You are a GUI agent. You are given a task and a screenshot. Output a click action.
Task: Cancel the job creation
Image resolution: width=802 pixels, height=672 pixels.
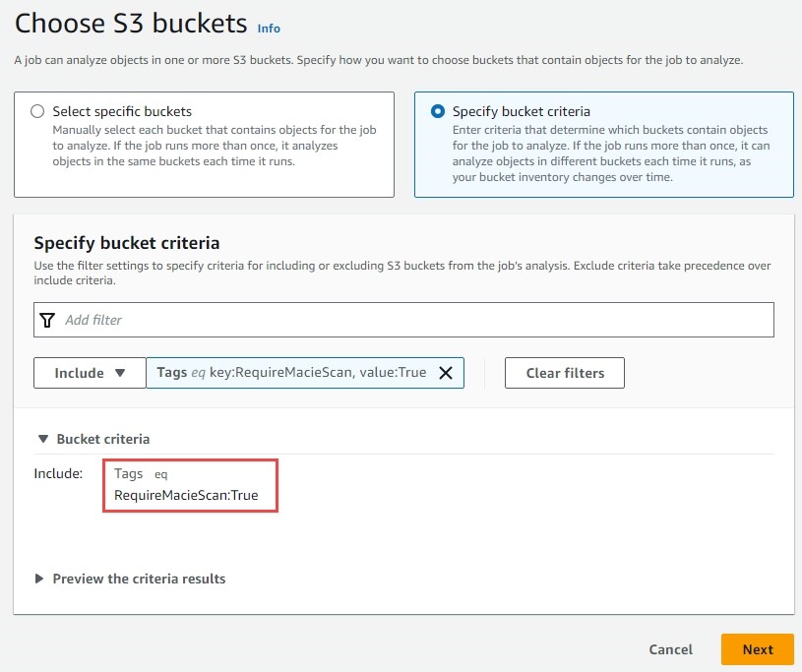pyautogui.click(x=670, y=649)
